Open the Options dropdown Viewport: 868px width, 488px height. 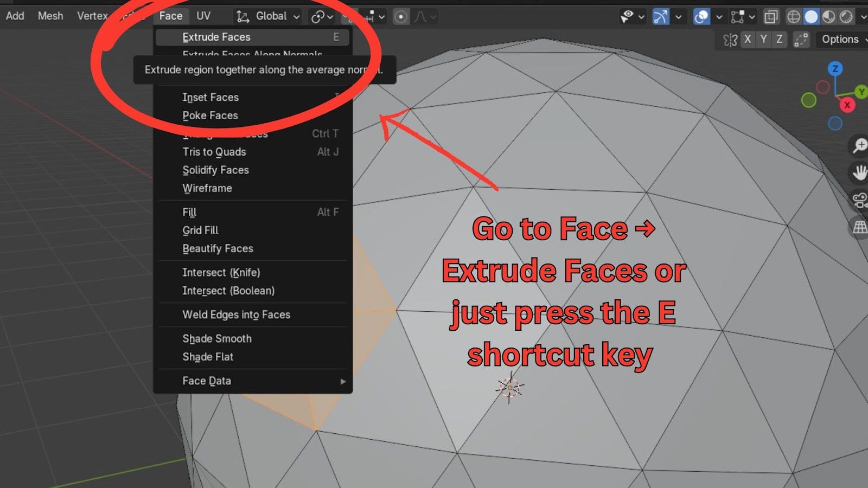(841, 39)
